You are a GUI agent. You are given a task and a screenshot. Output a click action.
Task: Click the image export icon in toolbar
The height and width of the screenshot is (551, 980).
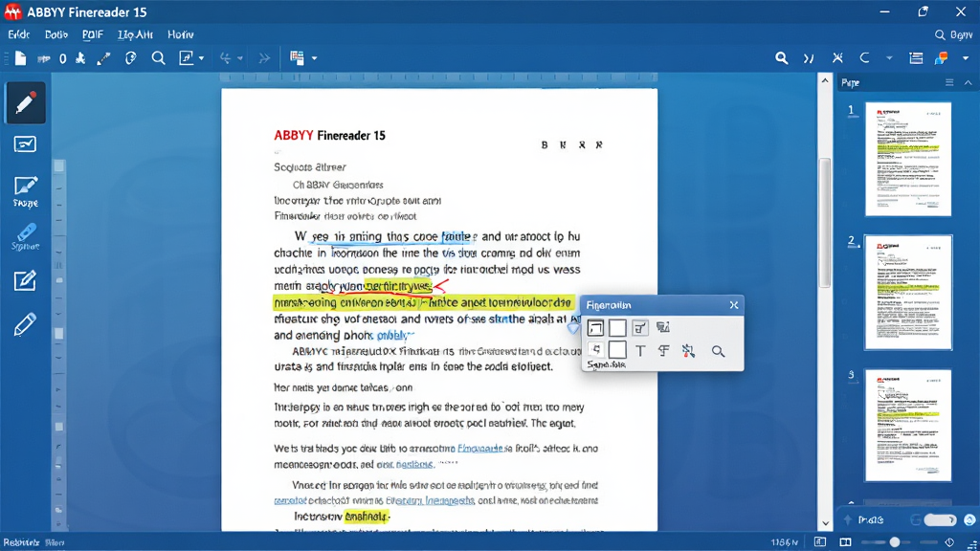pyautogui.click(x=187, y=58)
